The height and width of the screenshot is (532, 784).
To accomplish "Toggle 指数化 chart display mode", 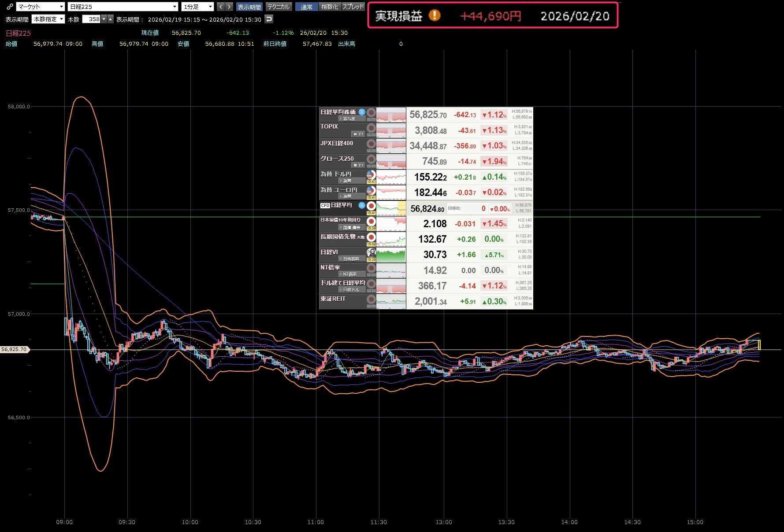I will pos(330,7).
